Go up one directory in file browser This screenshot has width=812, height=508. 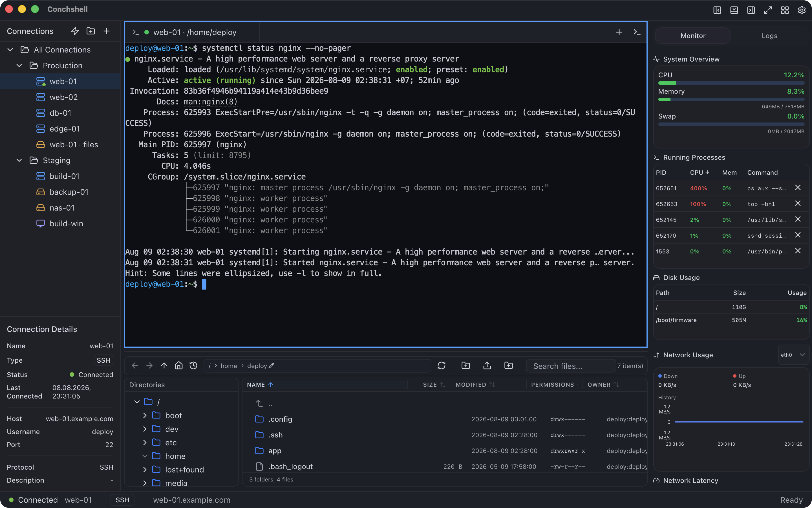[x=164, y=365]
